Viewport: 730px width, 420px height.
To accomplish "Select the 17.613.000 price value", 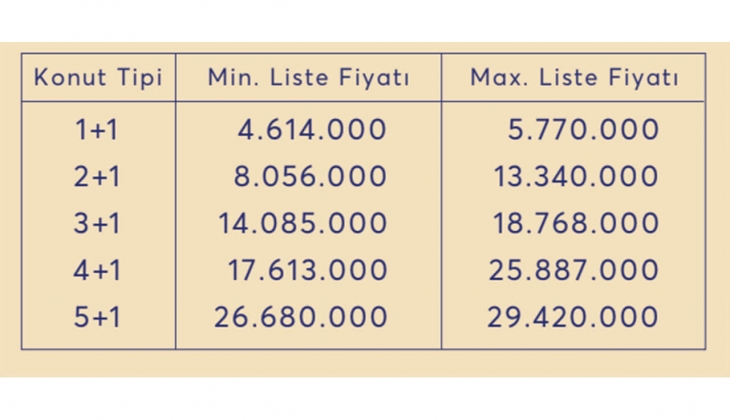I will click(x=303, y=271).
